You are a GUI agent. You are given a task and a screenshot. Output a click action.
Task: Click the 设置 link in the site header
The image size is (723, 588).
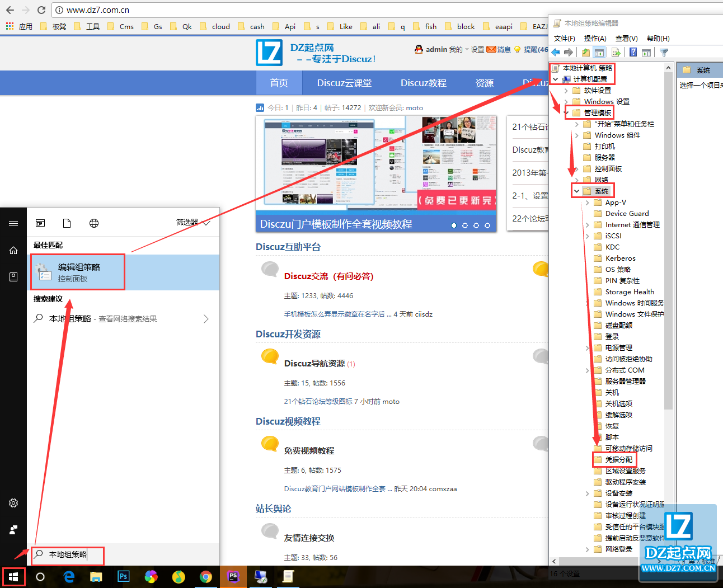point(477,50)
